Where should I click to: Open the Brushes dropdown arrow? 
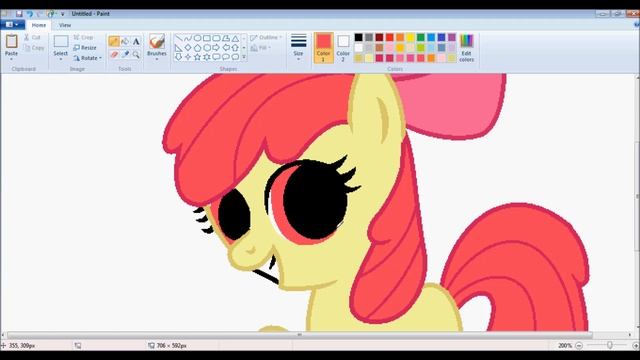[157, 60]
